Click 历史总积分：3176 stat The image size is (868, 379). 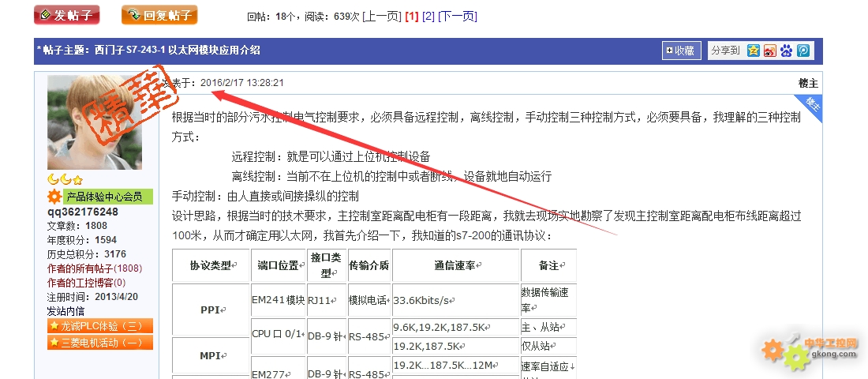[86, 254]
